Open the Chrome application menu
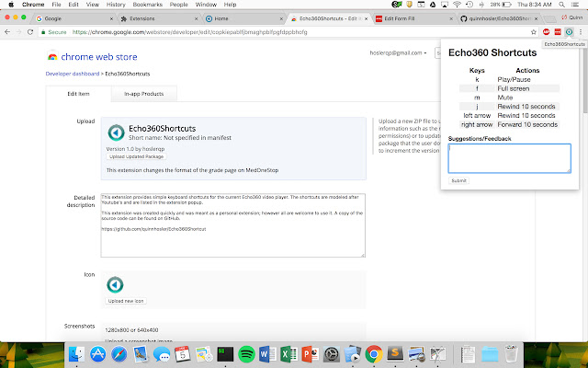588x368 pixels. [33, 5]
